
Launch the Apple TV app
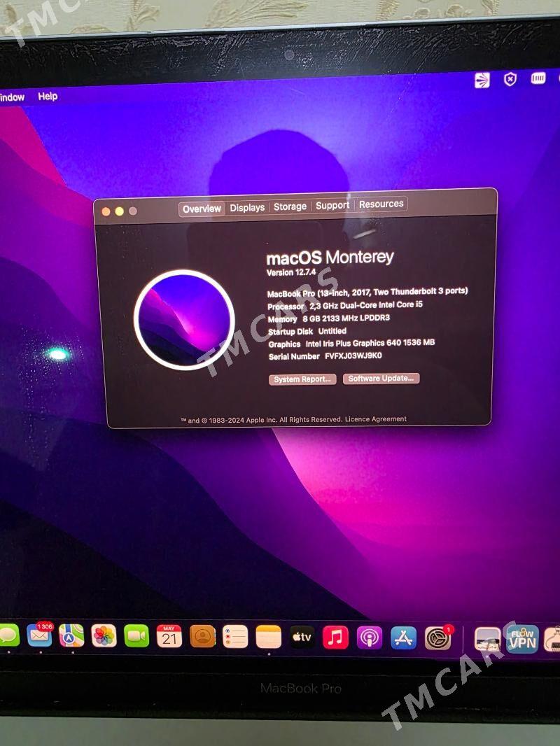302,637
